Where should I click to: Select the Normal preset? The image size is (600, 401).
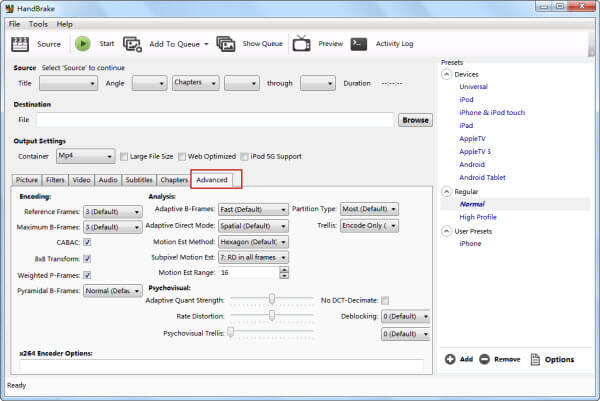[x=472, y=204]
